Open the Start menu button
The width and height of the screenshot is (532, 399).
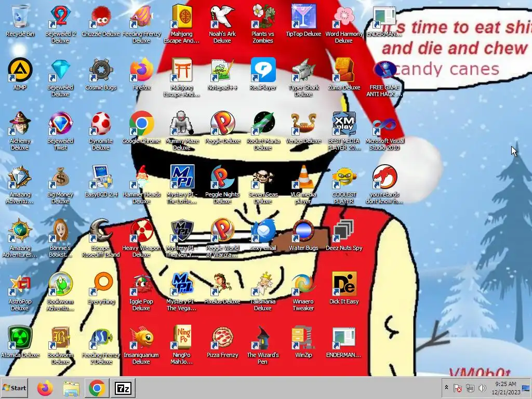[x=14, y=388]
